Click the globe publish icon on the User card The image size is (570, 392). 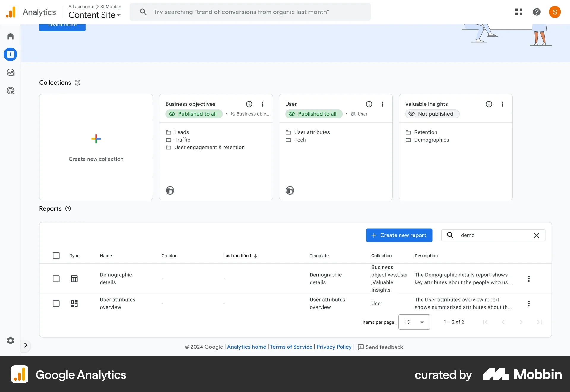[x=290, y=190]
